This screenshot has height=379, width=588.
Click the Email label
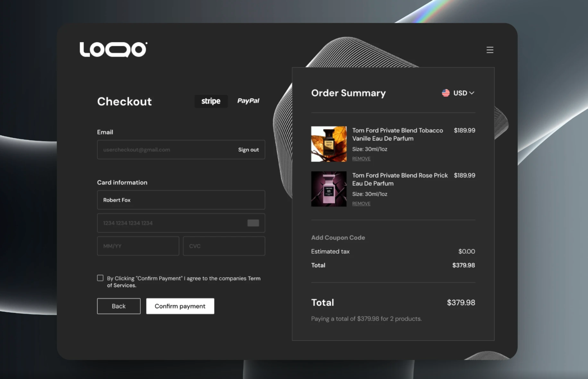pyautogui.click(x=105, y=132)
